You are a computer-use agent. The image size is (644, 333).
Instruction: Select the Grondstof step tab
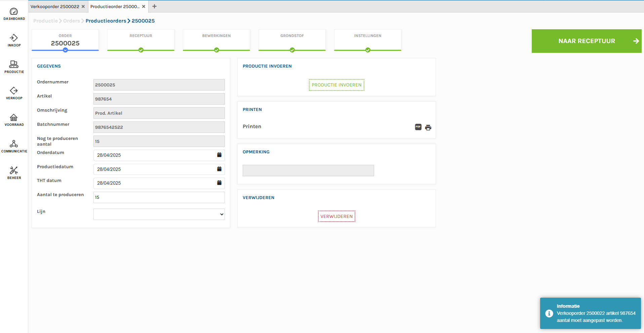[x=292, y=40]
